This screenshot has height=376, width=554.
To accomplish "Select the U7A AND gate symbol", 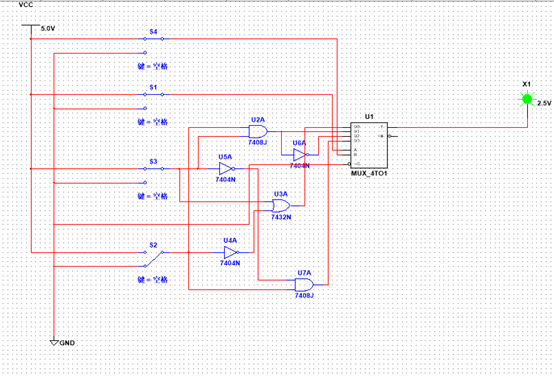I will [x=304, y=284].
